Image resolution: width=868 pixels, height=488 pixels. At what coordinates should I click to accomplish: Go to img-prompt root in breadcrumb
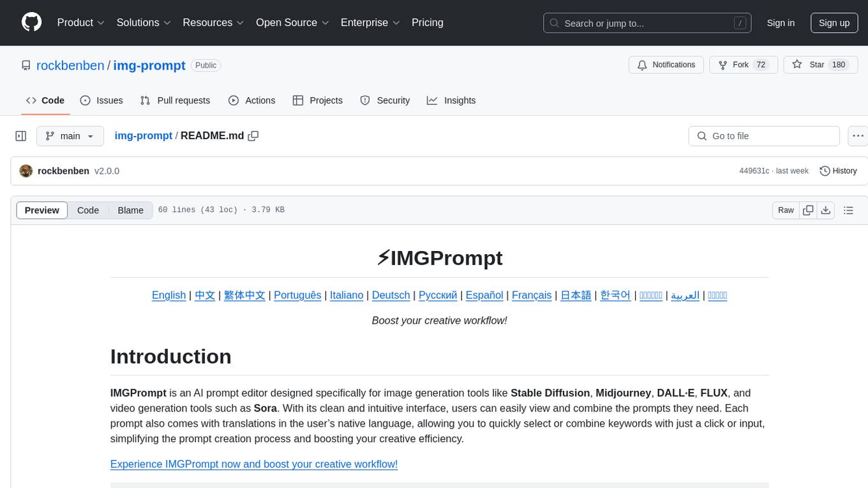point(143,135)
